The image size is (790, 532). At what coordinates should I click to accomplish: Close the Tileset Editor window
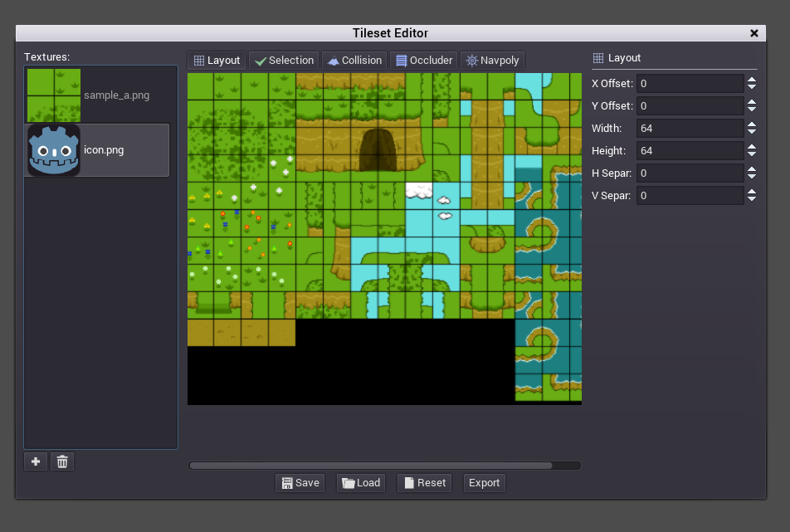(754, 33)
